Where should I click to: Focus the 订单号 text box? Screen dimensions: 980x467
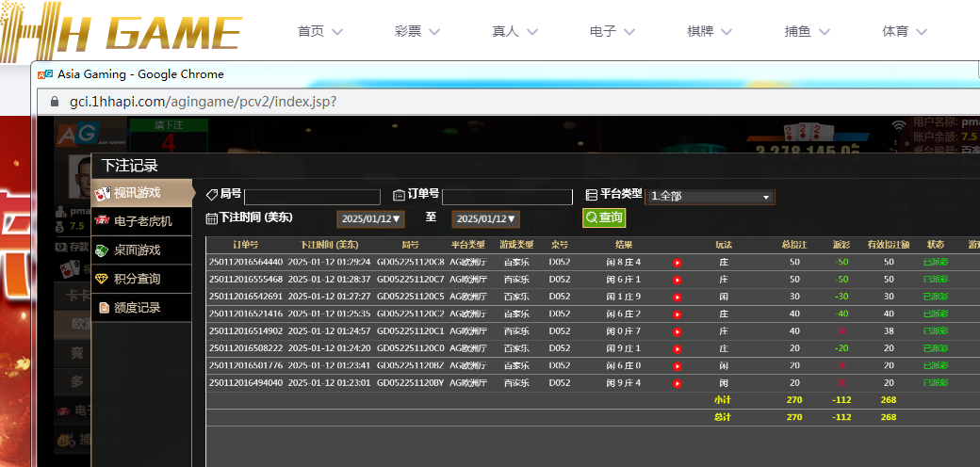coord(507,197)
